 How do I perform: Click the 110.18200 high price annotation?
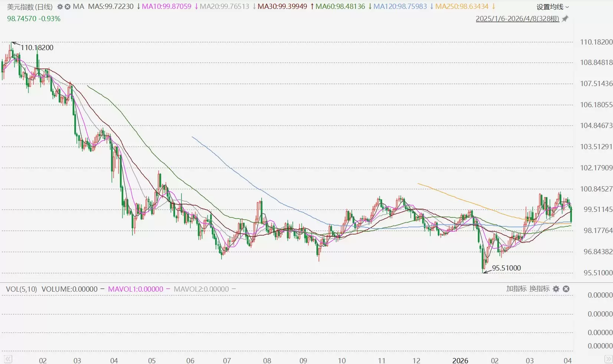[37, 47]
